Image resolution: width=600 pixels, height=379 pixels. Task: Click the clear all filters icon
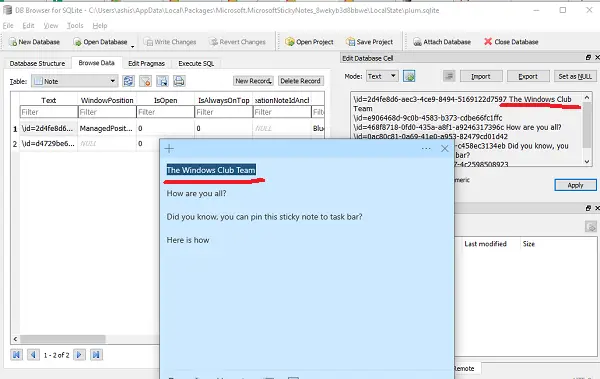tap(145, 81)
